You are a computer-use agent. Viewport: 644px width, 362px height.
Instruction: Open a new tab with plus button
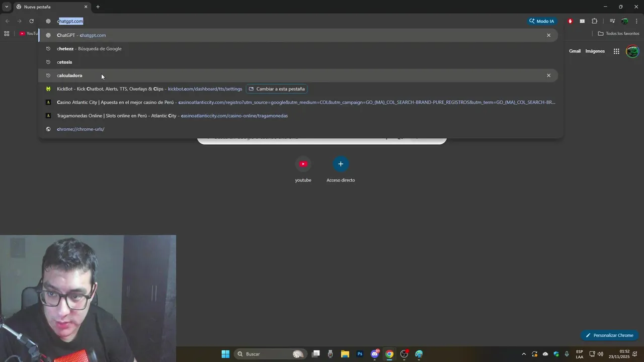(x=98, y=7)
